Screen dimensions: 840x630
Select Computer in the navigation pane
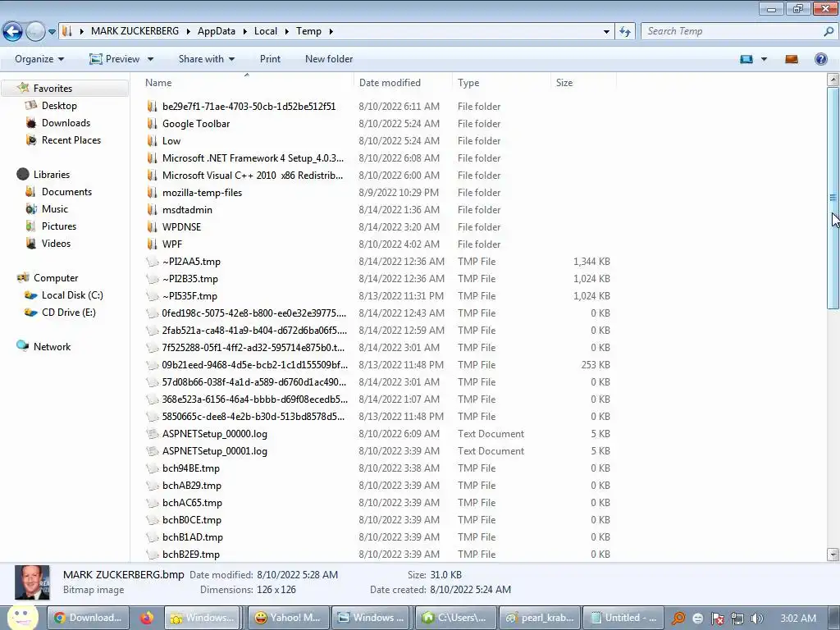coord(56,277)
